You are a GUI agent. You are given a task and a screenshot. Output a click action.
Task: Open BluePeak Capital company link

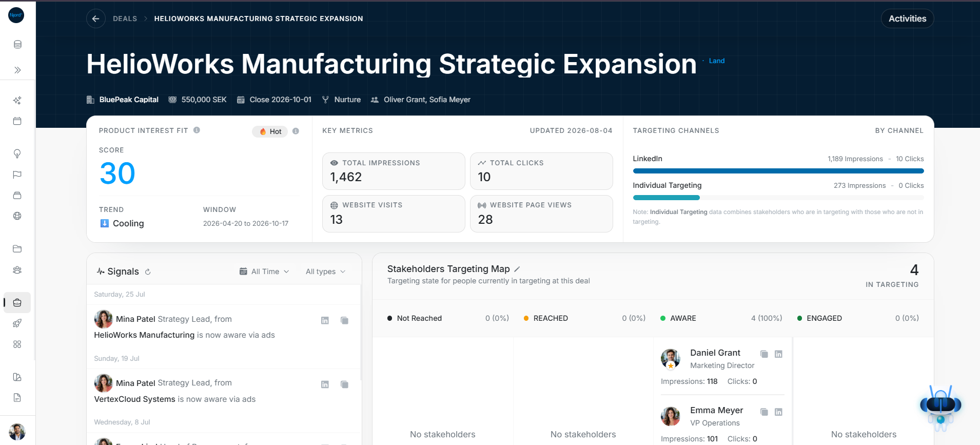pyautogui.click(x=129, y=100)
